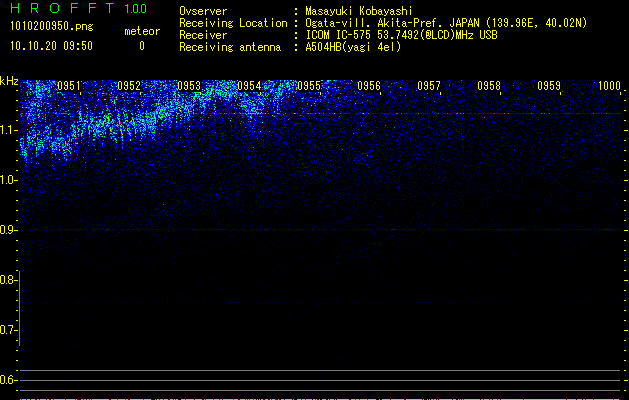The height and width of the screenshot is (400, 629).
Task: Click observer name Masayuki Kobayashi
Action: (359, 11)
